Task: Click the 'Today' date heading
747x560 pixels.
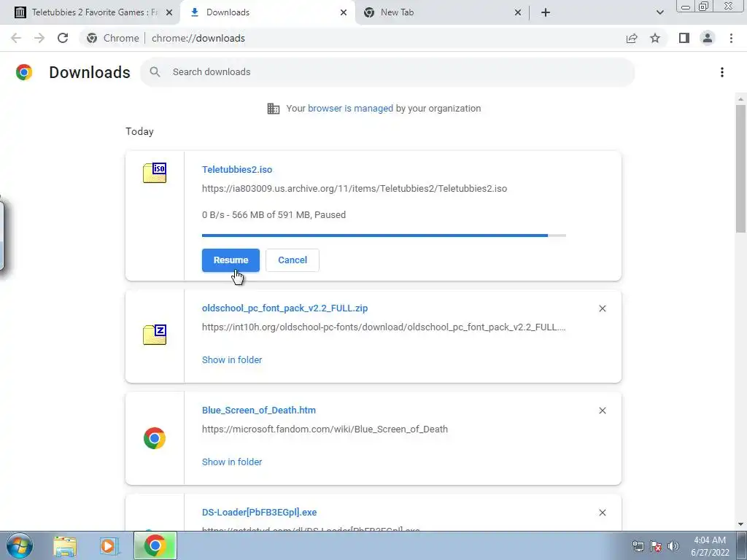Action: 139,131
